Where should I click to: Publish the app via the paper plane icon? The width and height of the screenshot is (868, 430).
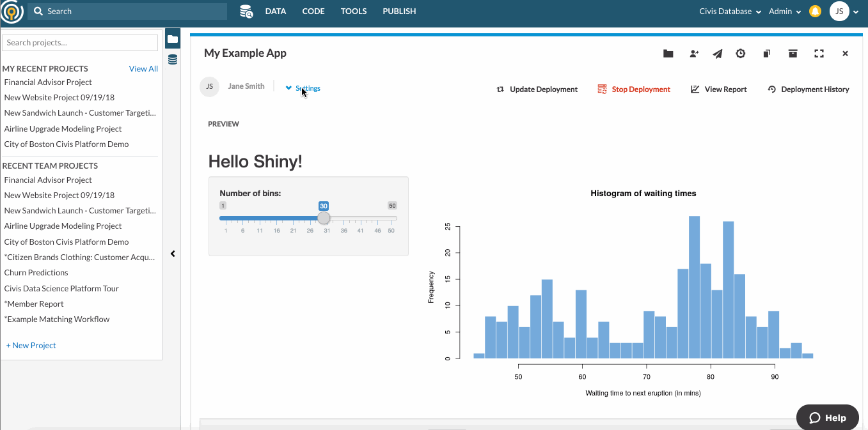[717, 54]
